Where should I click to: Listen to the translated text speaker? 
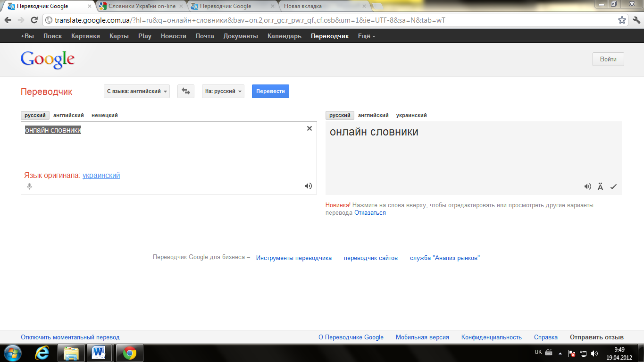[x=588, y=186]
